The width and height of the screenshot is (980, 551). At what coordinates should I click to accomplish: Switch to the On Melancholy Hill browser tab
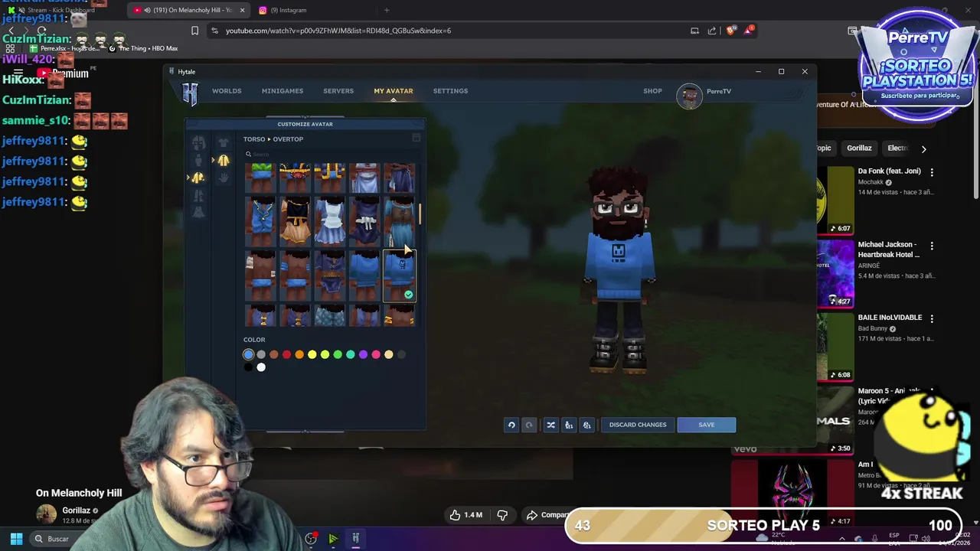coord(188,10)
